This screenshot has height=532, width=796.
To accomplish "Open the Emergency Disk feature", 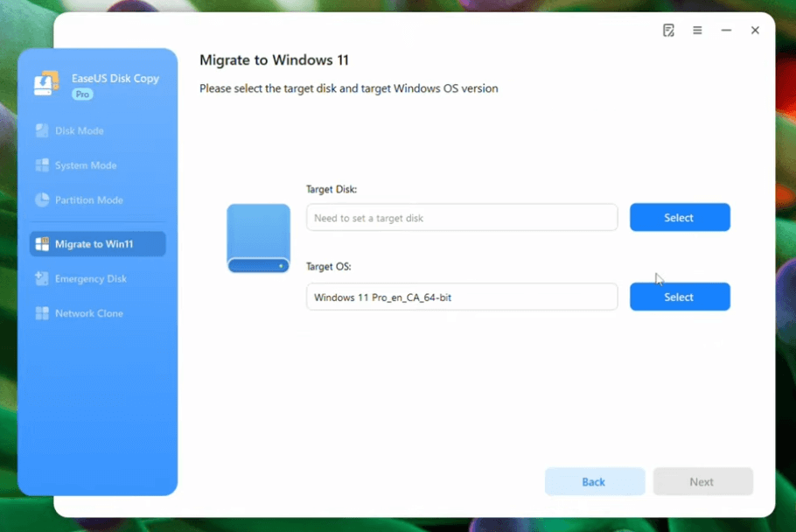I will 42,278.
